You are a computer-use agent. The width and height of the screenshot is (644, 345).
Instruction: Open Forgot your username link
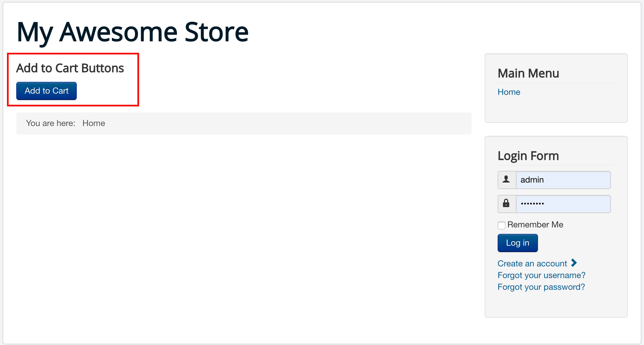point(541,275)
